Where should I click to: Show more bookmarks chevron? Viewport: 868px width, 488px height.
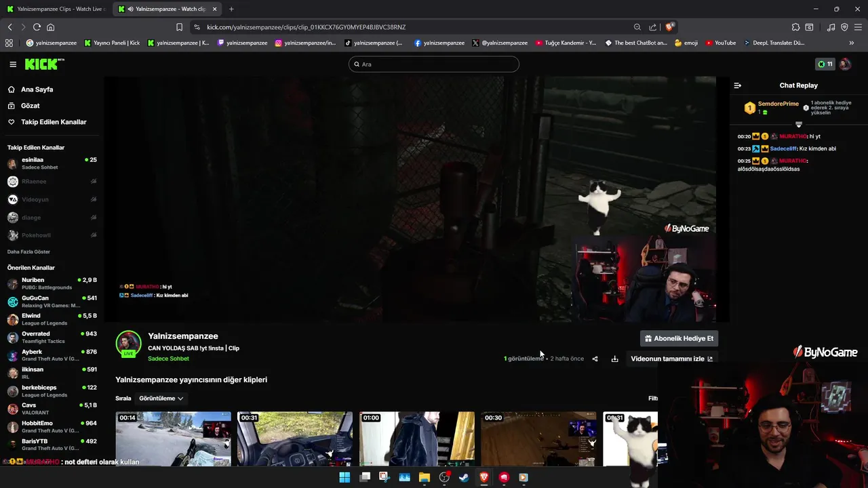pos(852,43)
